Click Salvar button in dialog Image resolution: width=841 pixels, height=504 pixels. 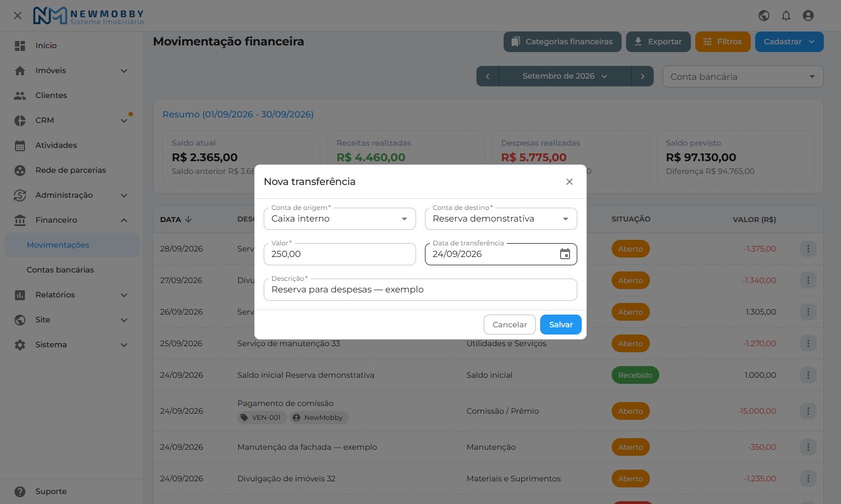tap(561, 325)
